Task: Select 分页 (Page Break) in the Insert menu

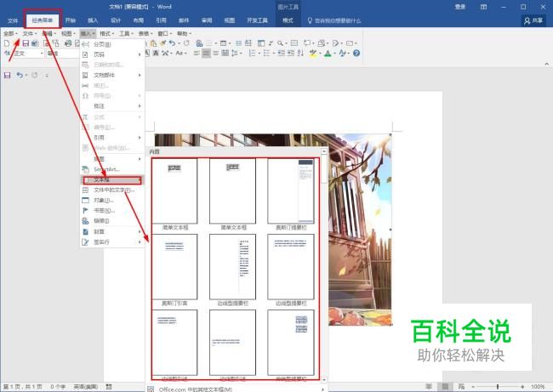Action: tap(112, 44)
